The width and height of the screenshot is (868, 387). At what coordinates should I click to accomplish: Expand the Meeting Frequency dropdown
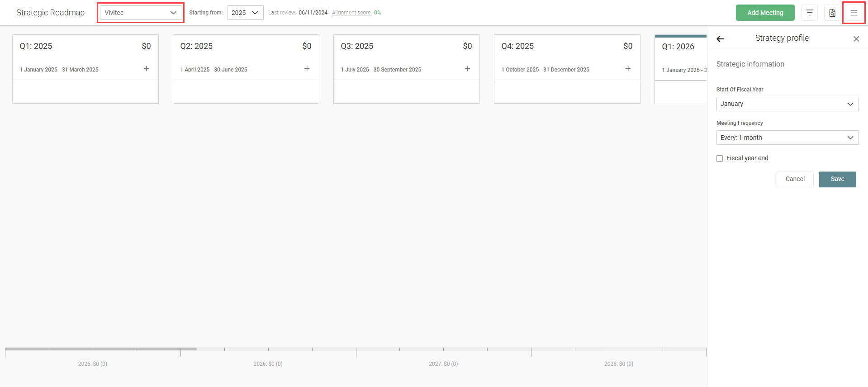tap(787, 138)
